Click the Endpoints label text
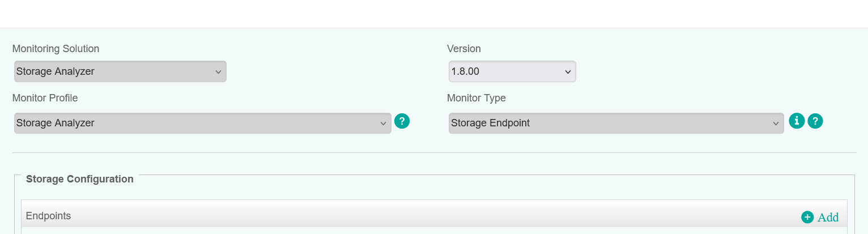This screenshot has width=868, height=234. pos(48,216)
